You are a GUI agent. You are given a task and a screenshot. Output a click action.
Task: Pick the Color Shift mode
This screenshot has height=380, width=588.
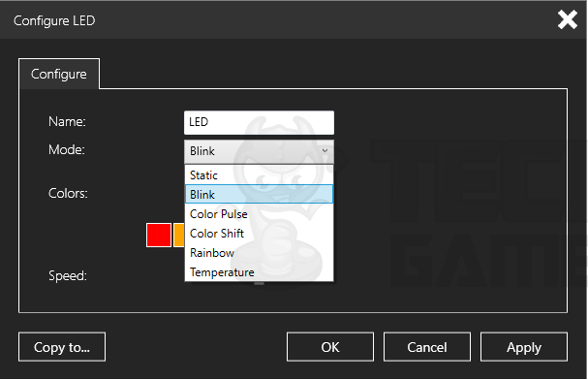point(259,234)
